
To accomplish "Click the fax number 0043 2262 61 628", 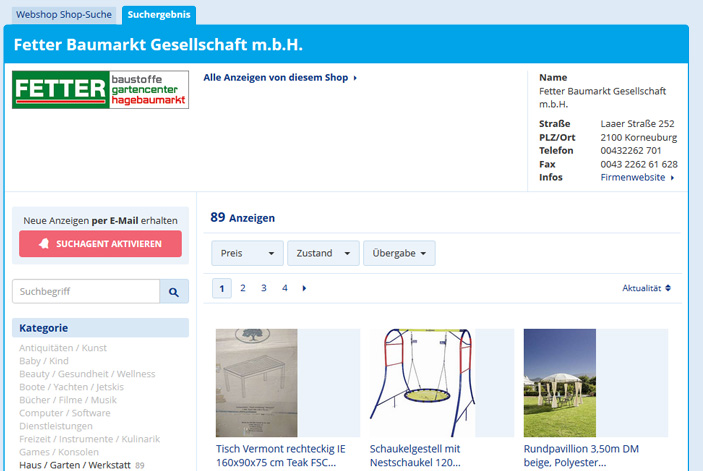I will 639,164.
